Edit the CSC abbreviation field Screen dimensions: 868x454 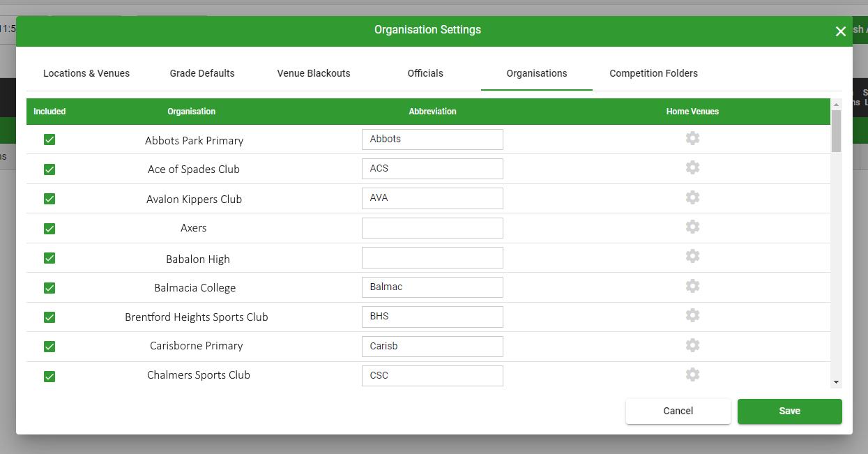(432, 376)
